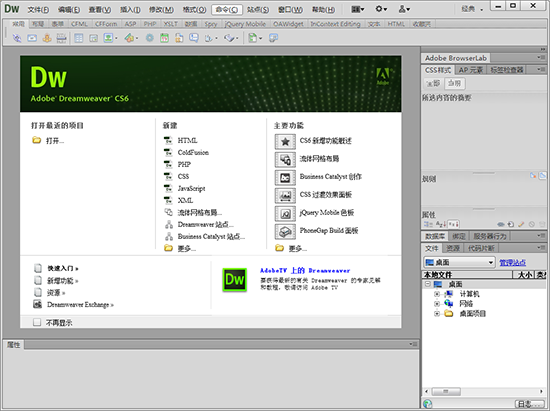Toggle the 当前 CSS view button
The width and height of the screenshot is (550, 411).
point(455,83)
